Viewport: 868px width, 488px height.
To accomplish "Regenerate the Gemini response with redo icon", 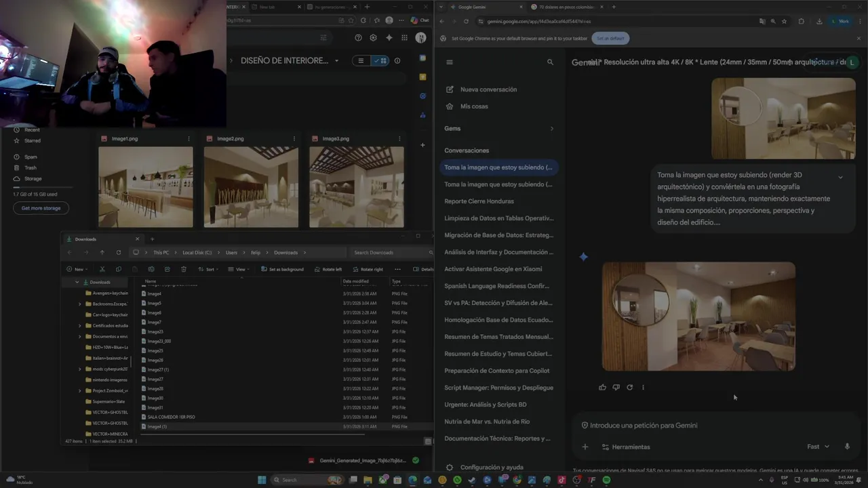I will (629, 388).
